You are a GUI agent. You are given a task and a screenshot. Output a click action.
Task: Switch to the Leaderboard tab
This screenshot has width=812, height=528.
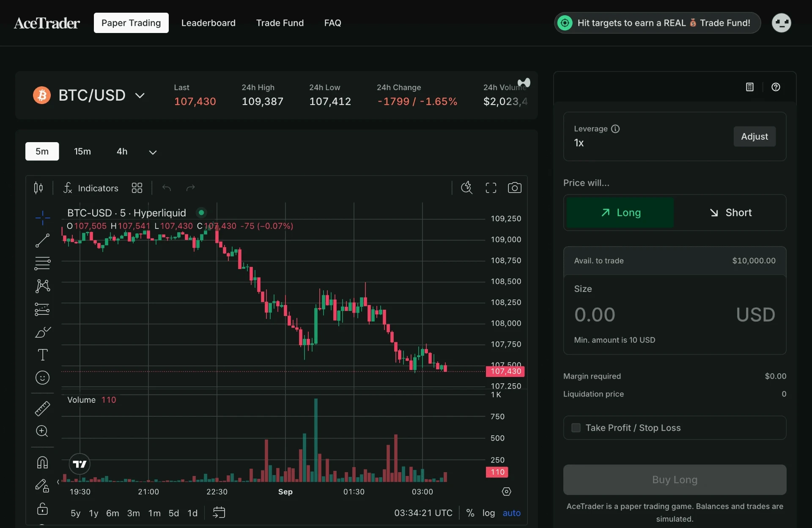coord(208,23)
